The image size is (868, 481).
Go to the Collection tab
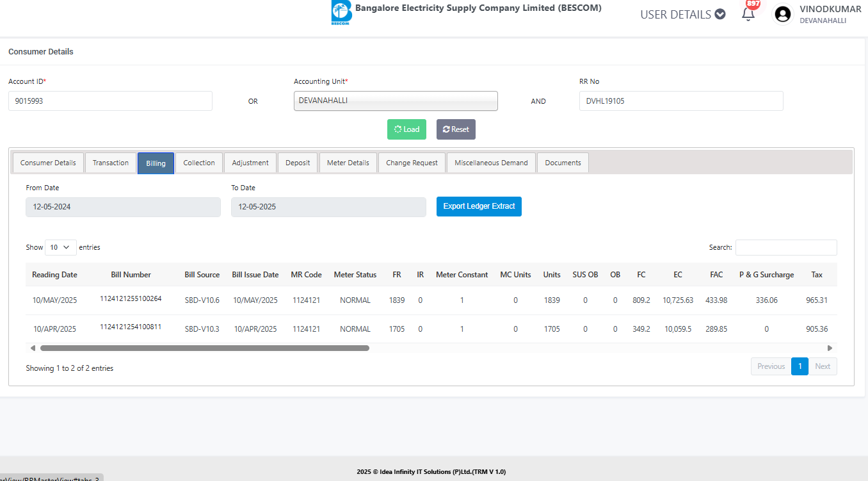(199, 163)
